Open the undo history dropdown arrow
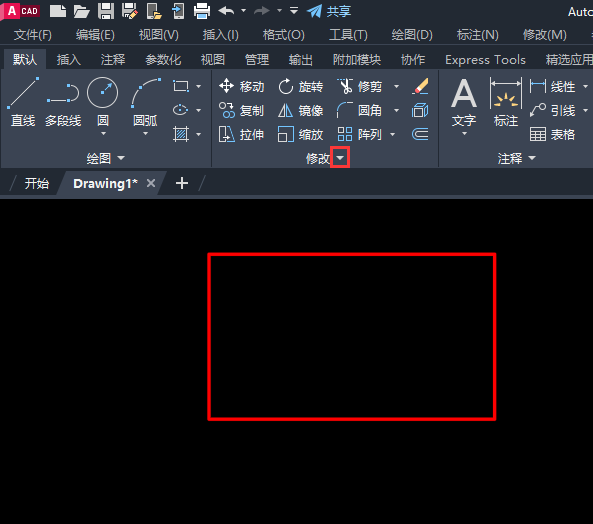593x524 pixels. click(244, 11)
